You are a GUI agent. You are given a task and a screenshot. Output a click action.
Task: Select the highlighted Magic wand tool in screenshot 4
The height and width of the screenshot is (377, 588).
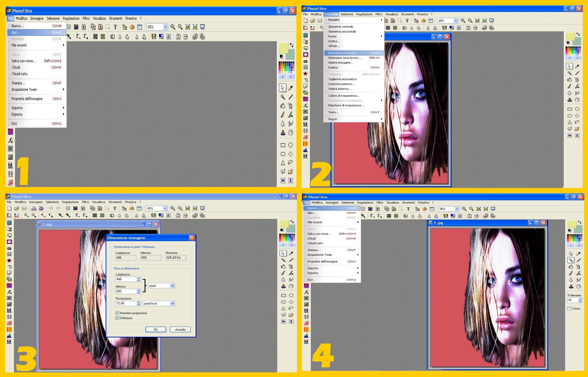571,260
